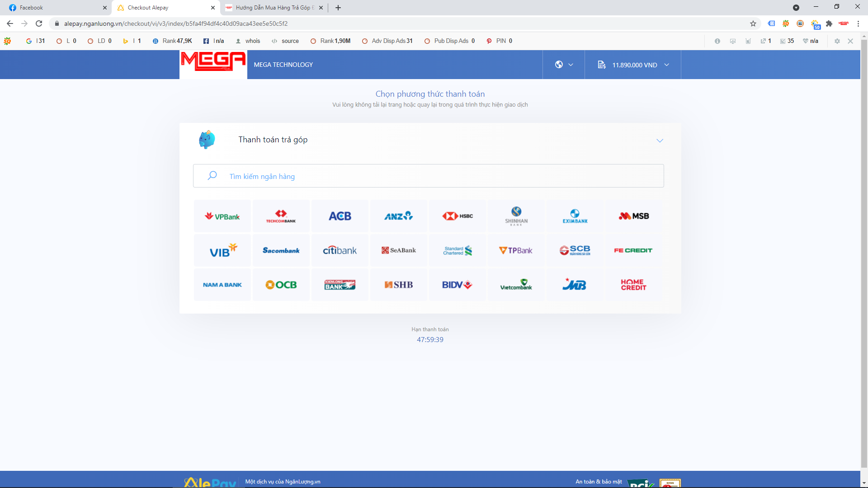Reload the current page
The width and height of the screenshot is (868, 488).
pos(39,23)
